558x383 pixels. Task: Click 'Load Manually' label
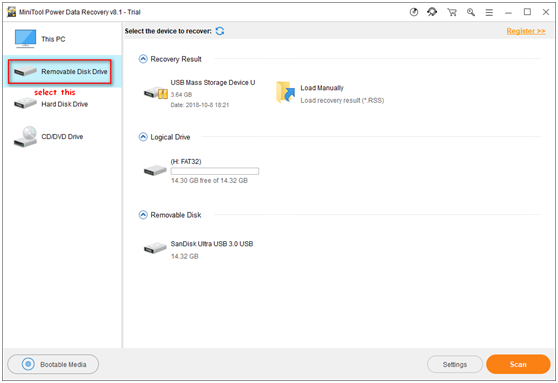click(322, 88)
